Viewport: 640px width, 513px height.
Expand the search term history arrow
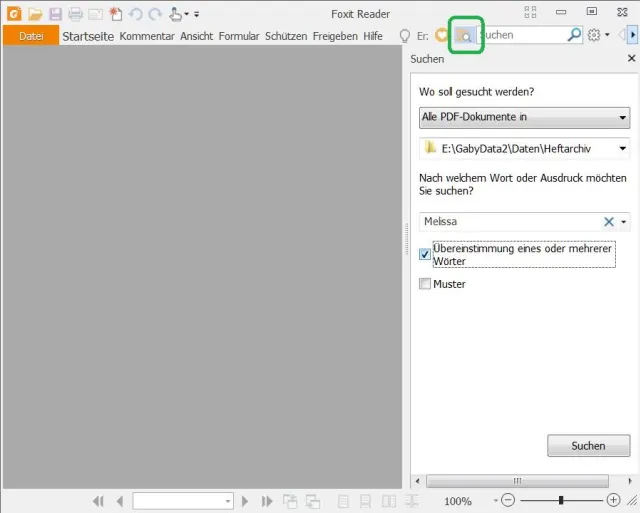624,222
